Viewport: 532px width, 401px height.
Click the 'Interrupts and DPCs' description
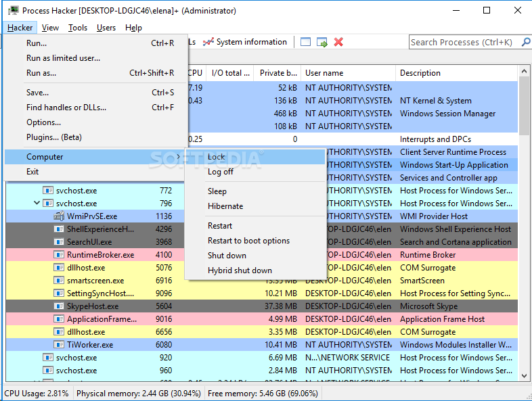pyautogui.click(x=435, y=139)
